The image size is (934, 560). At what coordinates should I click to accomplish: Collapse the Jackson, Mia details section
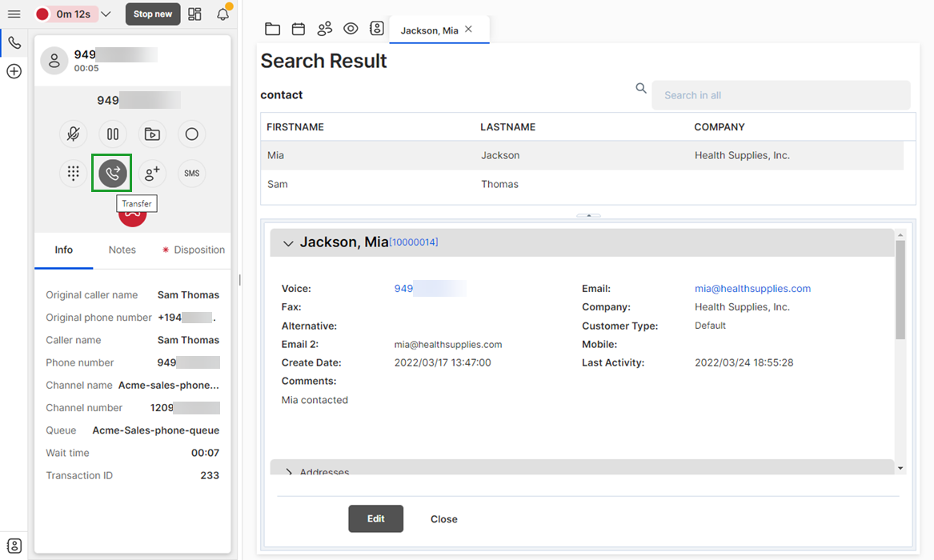pos(288,243)
